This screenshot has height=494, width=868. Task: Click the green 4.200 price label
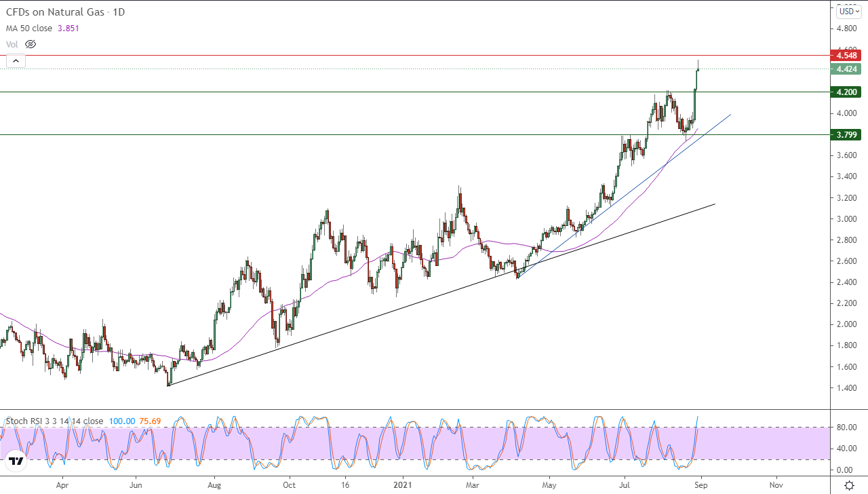(848, 92)
